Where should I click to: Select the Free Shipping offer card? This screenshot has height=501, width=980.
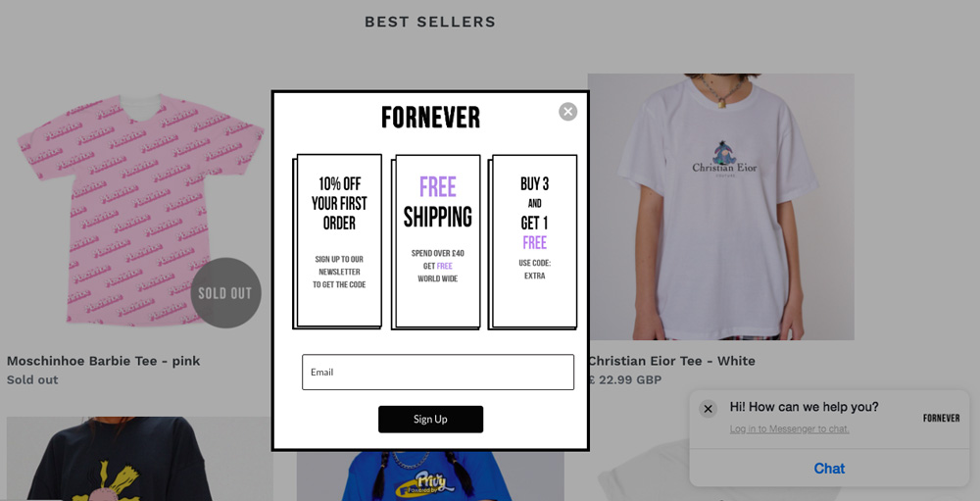(x=436, y=242)
